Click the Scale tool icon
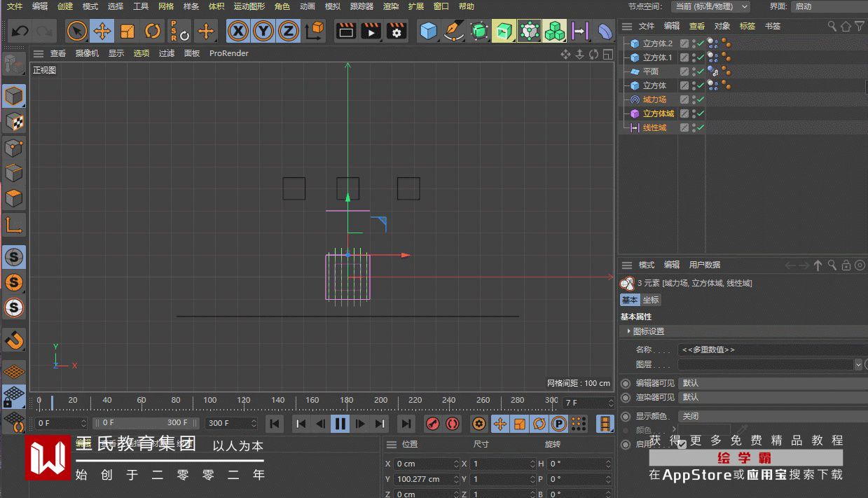 127,32
